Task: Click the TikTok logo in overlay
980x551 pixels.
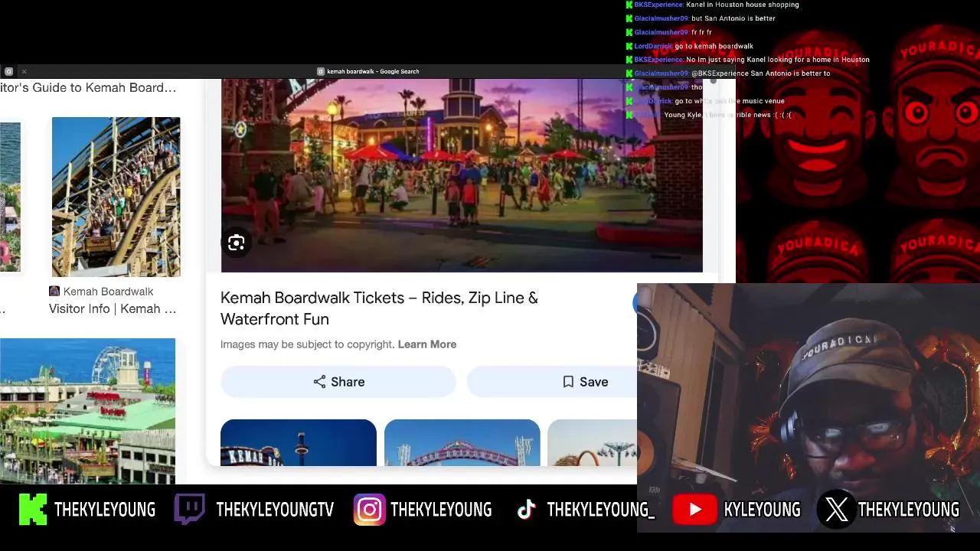Action: tap(526, 510)
